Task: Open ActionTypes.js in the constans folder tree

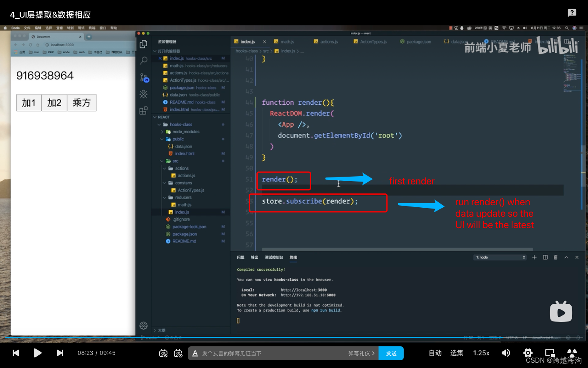Action: (191, 190)
